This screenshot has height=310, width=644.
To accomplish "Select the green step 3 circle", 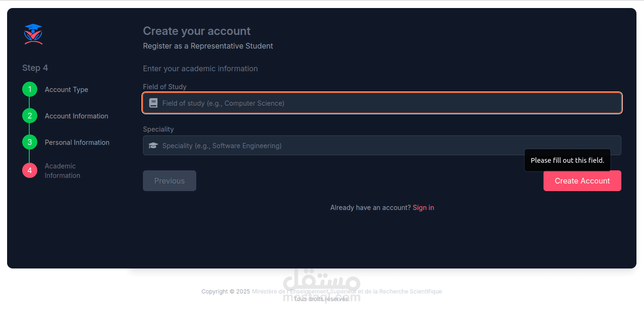I will (30, 142).
